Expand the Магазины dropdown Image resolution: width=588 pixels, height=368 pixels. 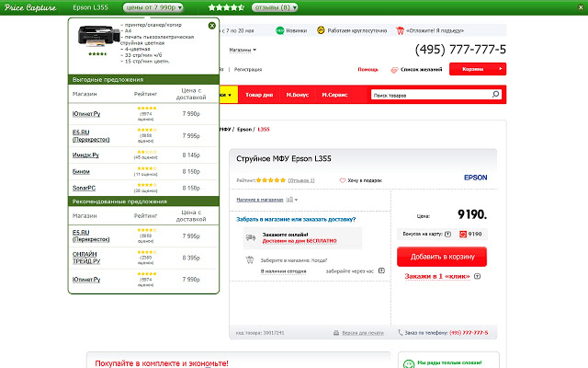point(243,50)
